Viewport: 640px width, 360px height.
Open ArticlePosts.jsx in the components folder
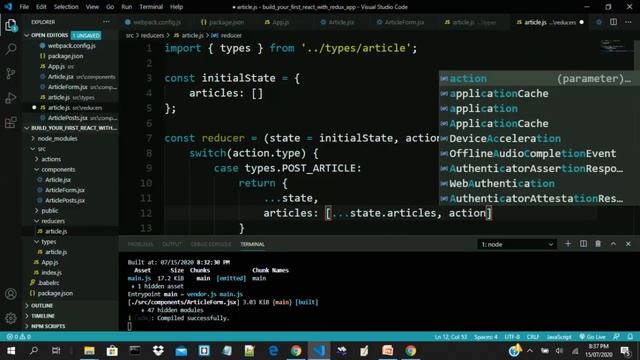pyautogui.click(x=65, y=200)
